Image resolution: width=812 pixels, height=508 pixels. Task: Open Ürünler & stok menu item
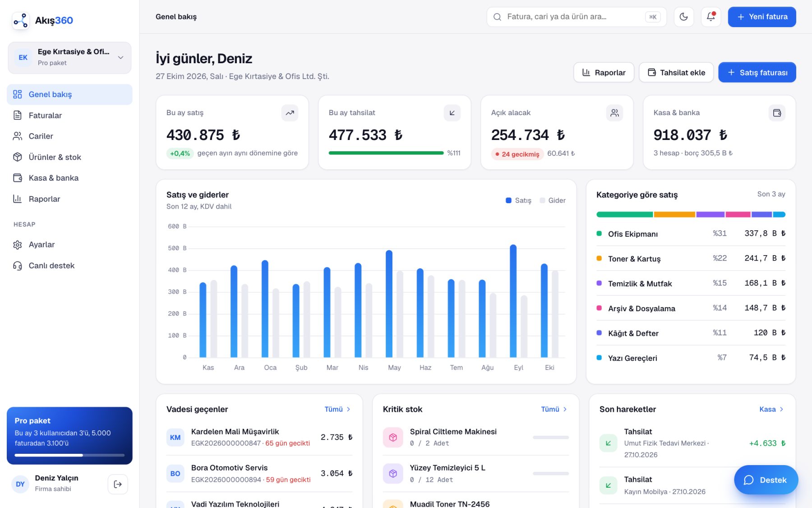tap(69, 157)
